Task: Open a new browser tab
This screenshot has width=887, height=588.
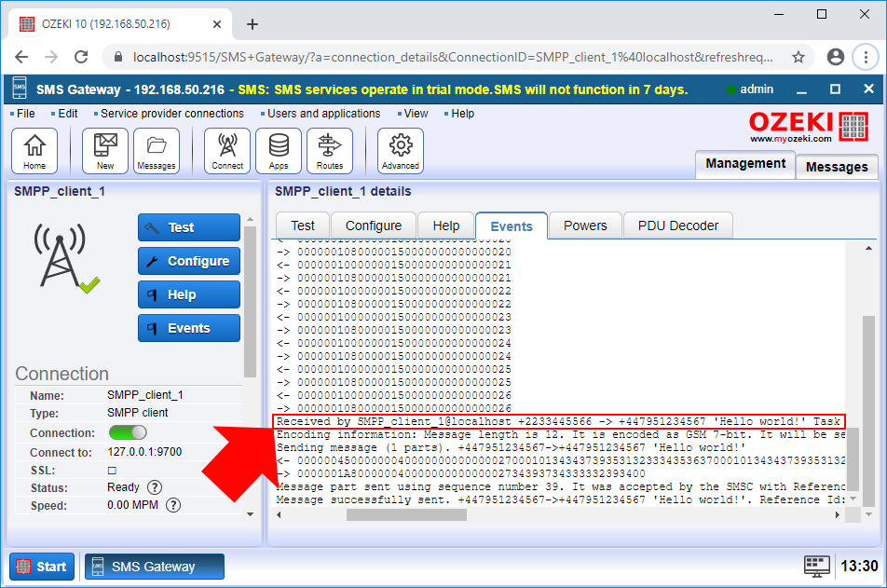Action: tap(252, 24)
